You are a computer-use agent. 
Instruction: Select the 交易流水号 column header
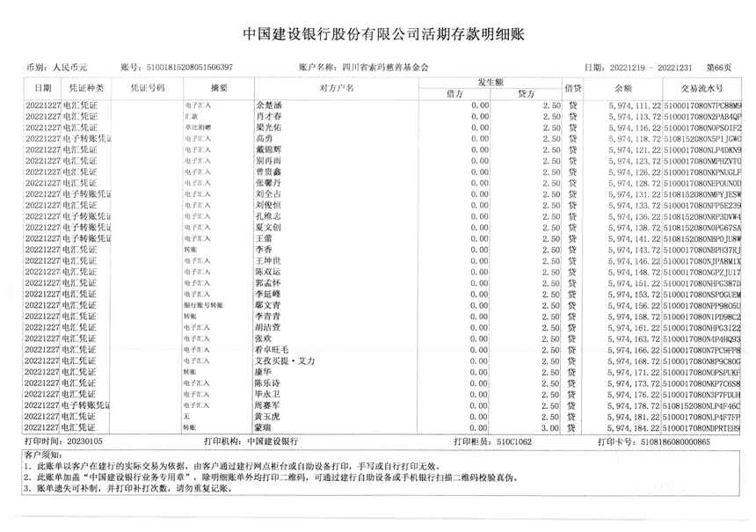click(x=701, y=88)
